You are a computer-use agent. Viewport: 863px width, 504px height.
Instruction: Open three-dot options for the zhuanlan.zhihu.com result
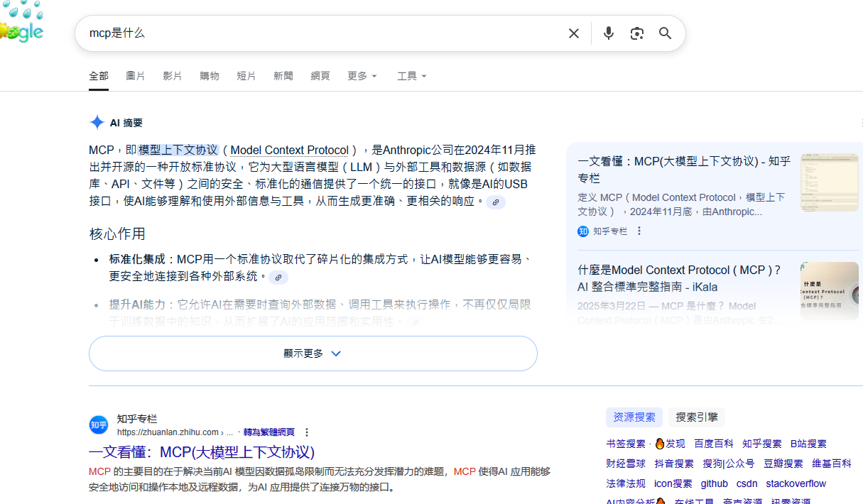tap(307, 432)
